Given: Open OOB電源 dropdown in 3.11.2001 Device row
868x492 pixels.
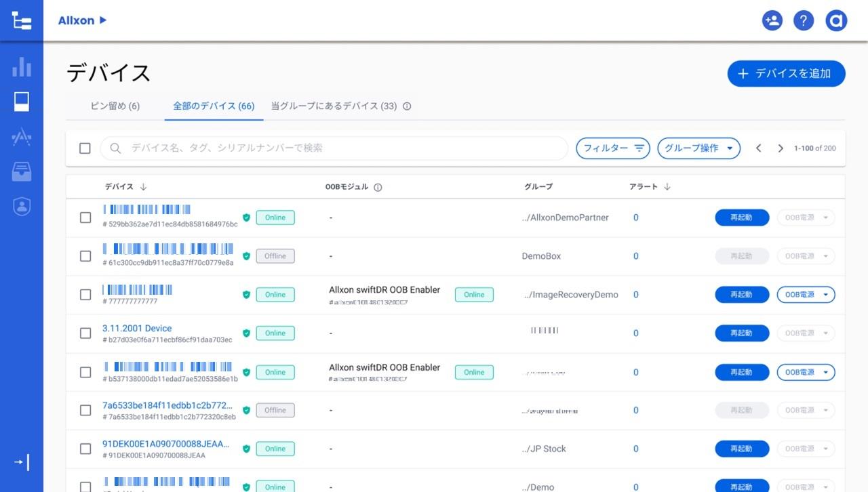Looking at the screenshot, I should [x=806, y=333].
